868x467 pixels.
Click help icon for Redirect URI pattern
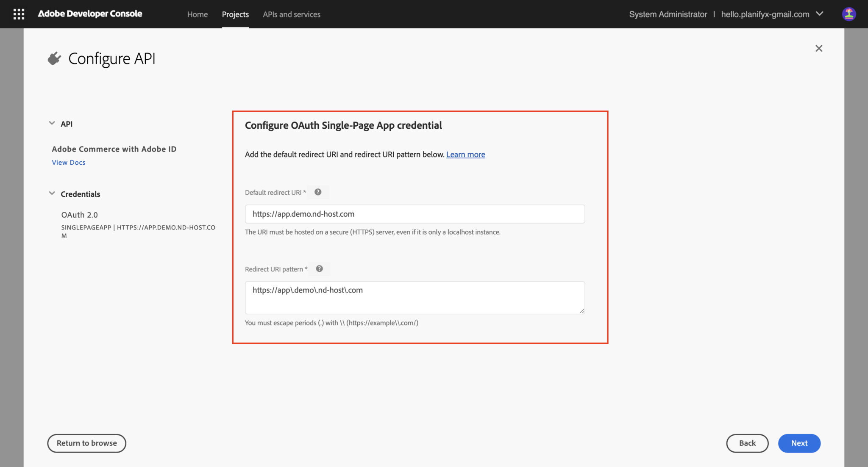tap(320, 269)
